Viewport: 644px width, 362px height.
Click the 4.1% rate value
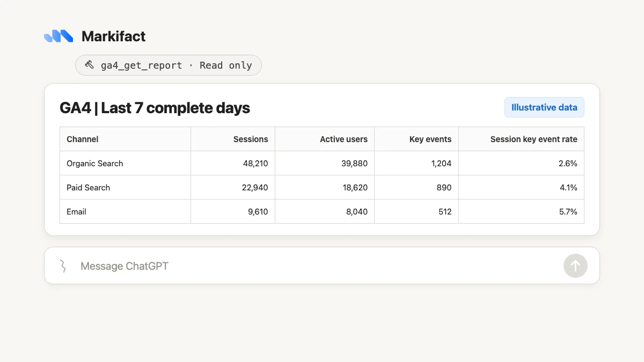568,187
